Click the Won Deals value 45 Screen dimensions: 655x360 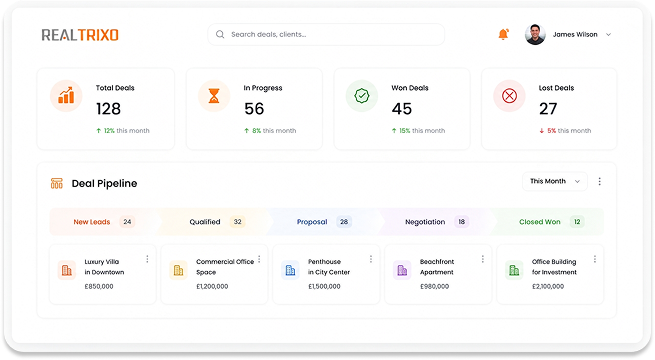tap(402, 109)
